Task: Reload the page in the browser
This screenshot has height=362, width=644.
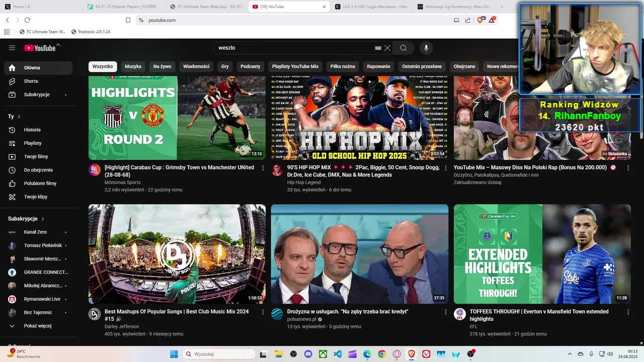Action: [x=27, y=20]
